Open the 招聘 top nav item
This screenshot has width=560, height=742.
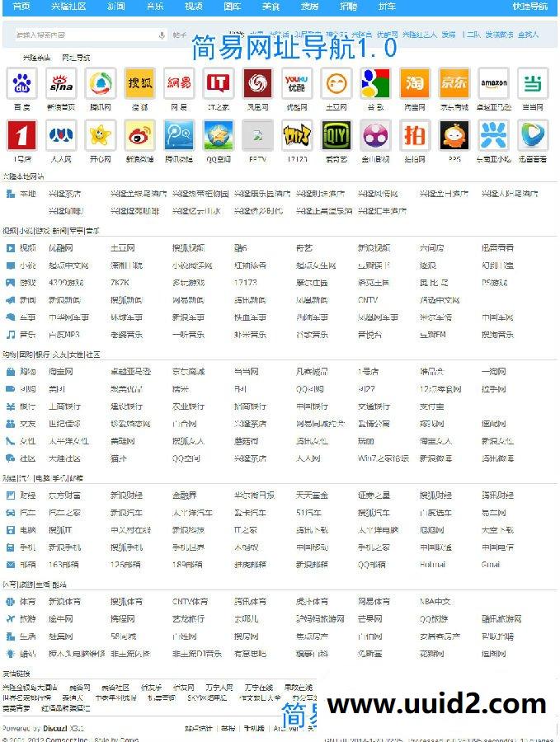348,7
